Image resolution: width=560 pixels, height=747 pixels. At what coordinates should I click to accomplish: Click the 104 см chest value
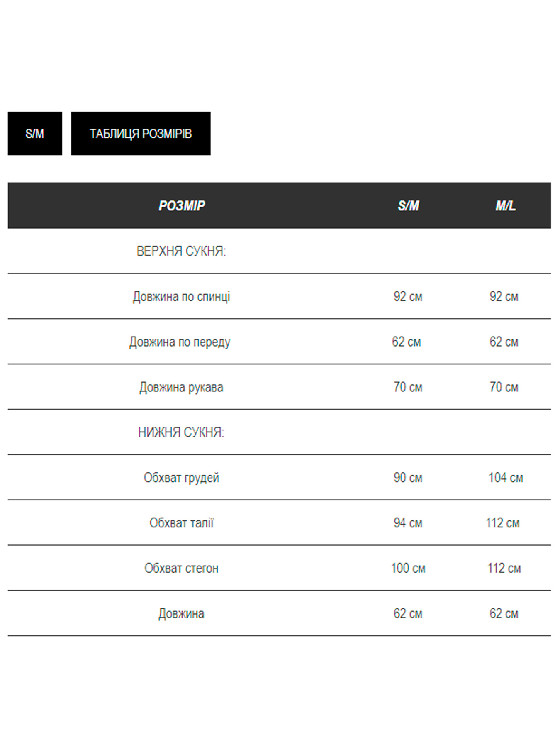[506, 478]
